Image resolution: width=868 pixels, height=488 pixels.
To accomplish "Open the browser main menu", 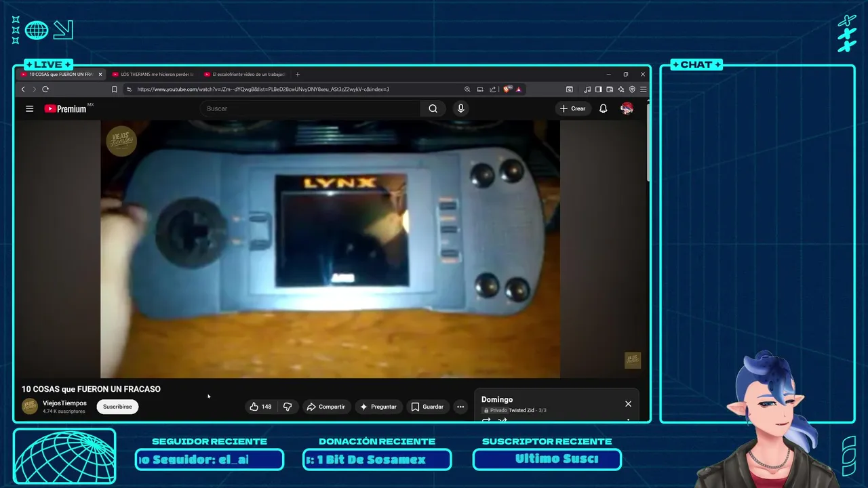I will 643,89.
